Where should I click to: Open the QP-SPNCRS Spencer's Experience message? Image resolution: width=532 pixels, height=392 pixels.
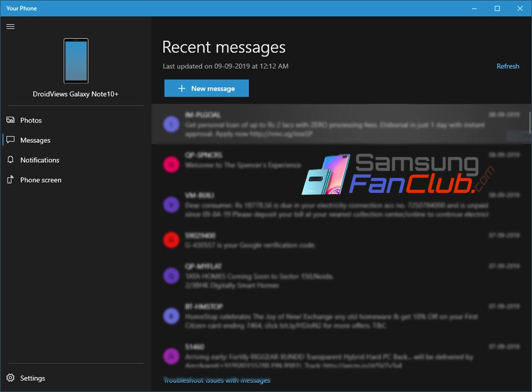coord(340,164)
